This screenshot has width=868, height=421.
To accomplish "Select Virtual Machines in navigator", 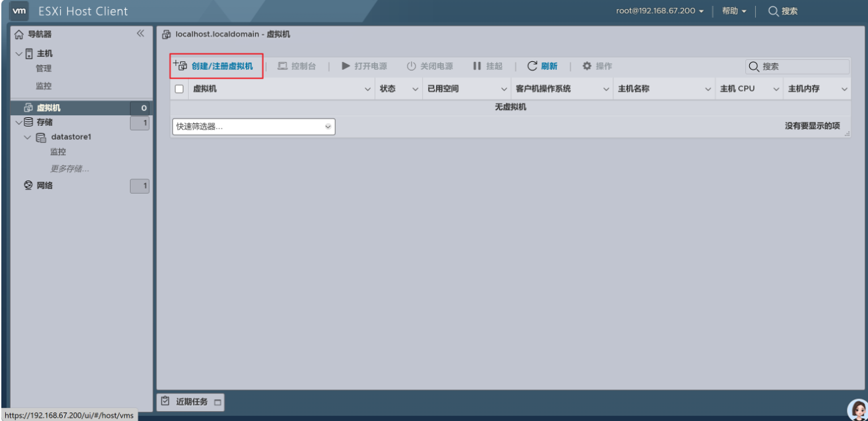I will (x=49, y=107).
